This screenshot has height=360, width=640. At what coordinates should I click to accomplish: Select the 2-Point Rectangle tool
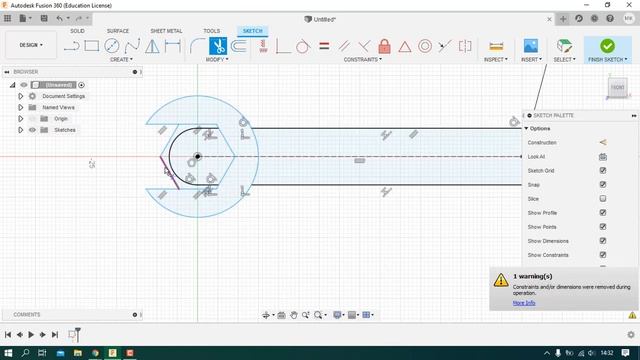[91, 46]
